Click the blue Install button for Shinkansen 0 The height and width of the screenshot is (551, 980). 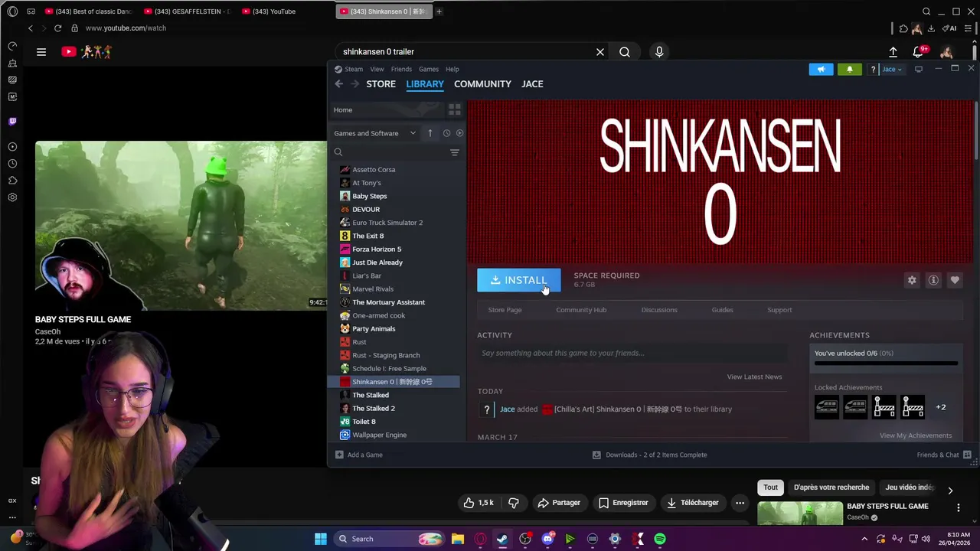[519, 280]
